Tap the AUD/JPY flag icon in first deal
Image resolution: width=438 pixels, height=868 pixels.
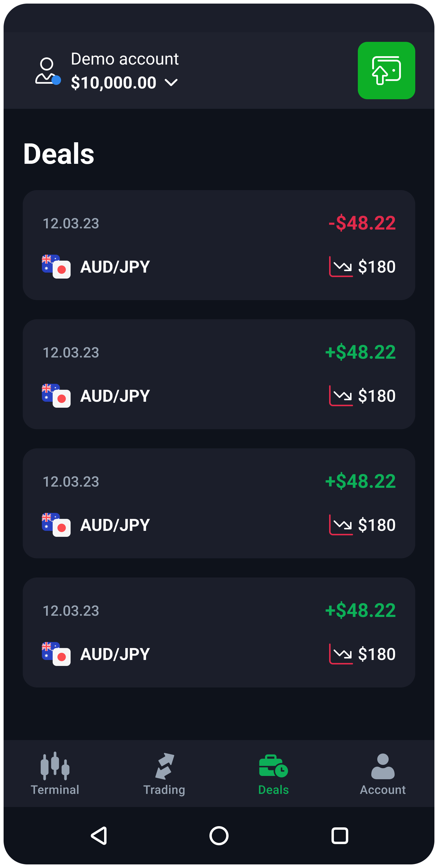coord(56,267)
